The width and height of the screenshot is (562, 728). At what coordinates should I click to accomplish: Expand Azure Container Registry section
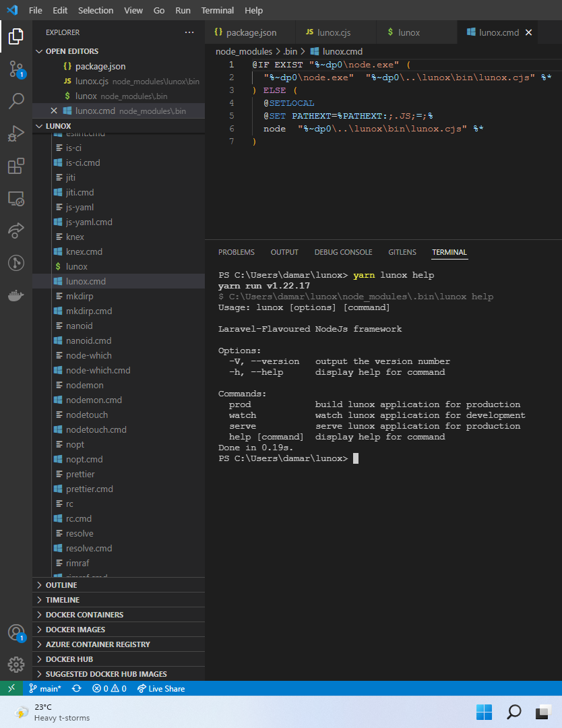pos(119,644)
